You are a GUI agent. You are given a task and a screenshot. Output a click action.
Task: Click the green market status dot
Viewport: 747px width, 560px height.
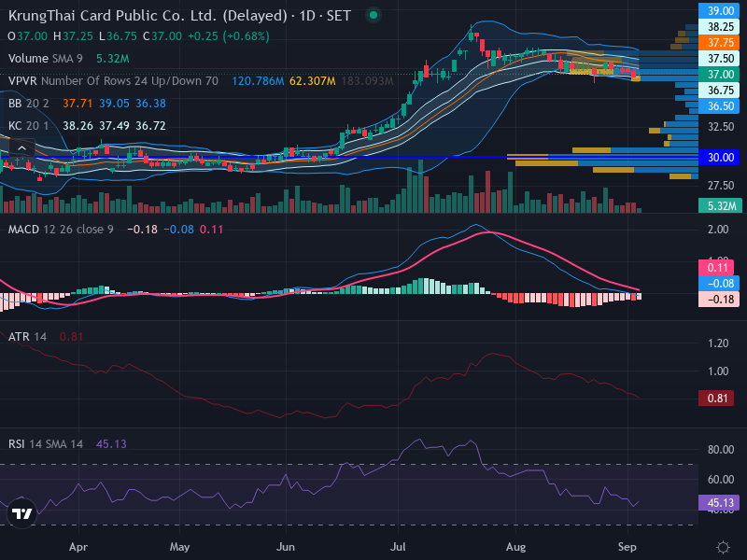[x=373, y=15]
